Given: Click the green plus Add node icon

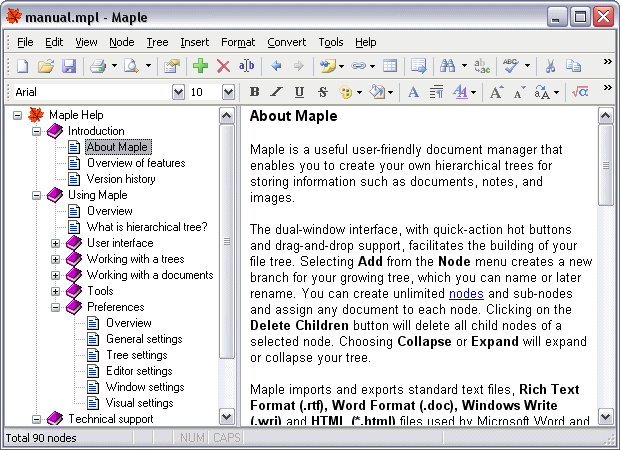Looking at the screenshot, I should click(200, 66).
